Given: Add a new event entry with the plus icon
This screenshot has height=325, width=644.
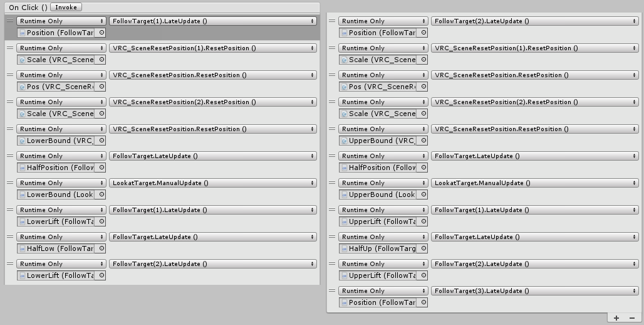Looking at the screenshot, I should click(x=616, y=317).
